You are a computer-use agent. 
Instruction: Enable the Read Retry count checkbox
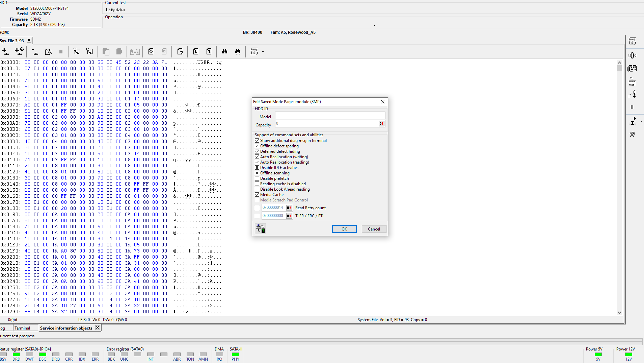[x=257, y=208]
